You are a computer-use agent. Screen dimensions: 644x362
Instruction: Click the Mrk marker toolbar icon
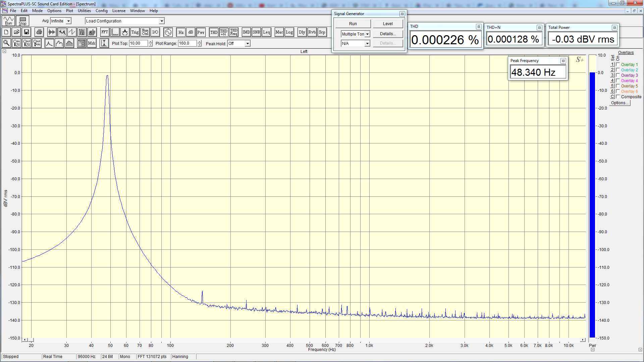[x=92, y=43]
